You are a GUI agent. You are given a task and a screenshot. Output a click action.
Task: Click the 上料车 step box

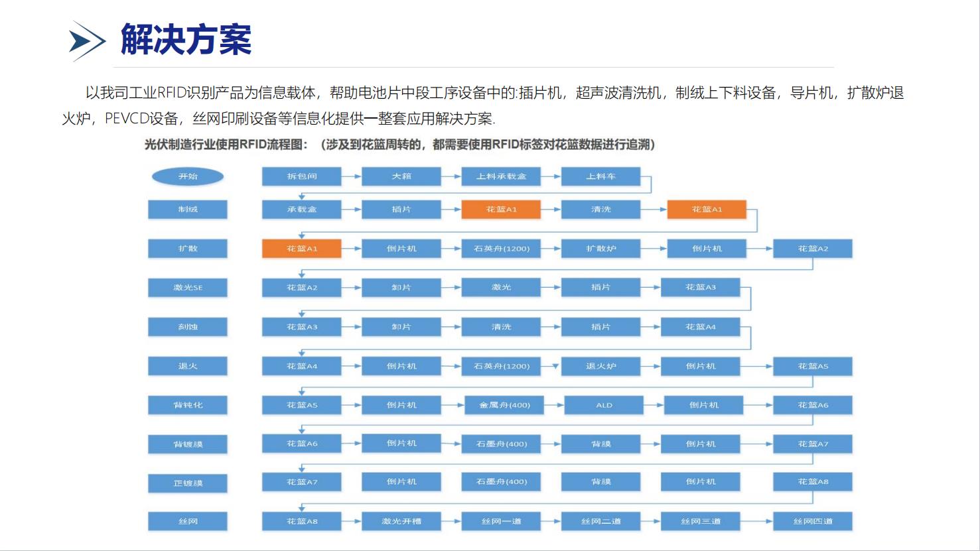(600, 176)
